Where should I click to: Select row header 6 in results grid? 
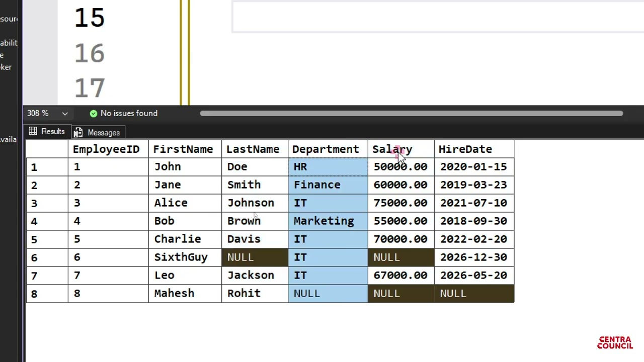47,257
